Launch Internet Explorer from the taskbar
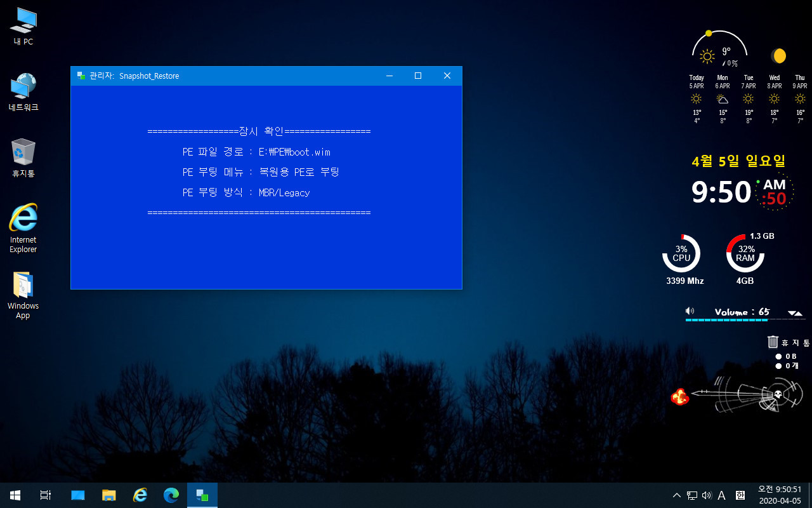This screenshot has width=812, height=508. pos(140,495)
